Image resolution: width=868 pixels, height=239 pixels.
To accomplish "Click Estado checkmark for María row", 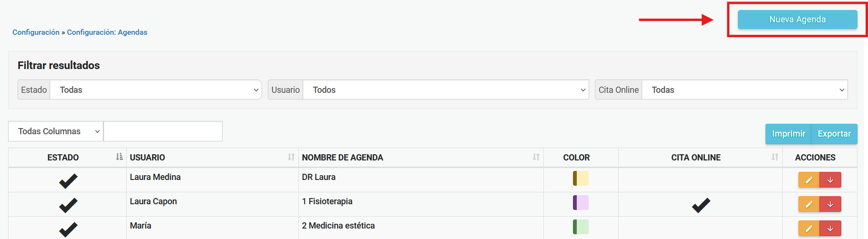I will pos(68,229).
